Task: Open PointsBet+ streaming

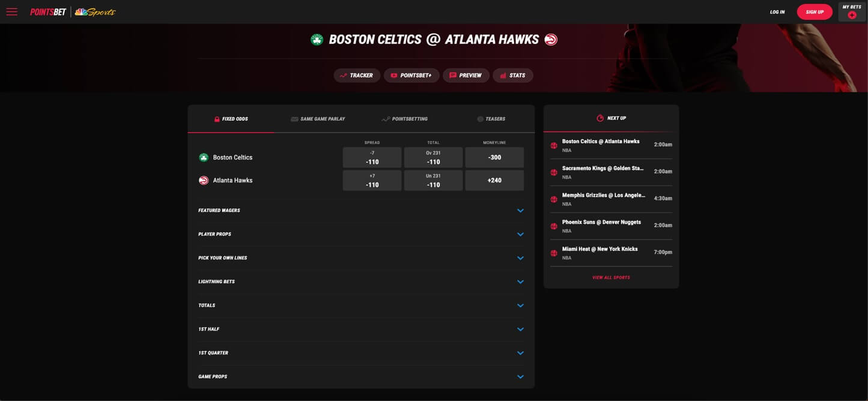Action: pyautogui.click(x=411, y=76)
